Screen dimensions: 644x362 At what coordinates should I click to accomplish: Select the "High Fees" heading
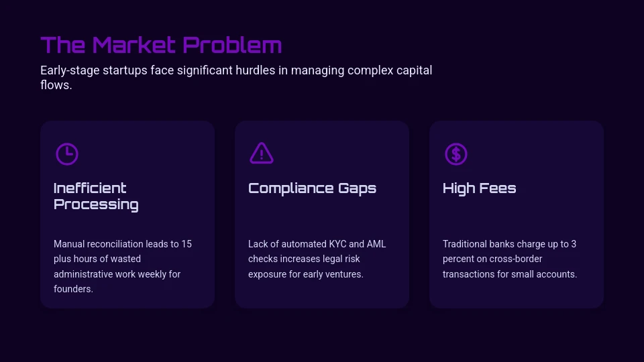479,188
